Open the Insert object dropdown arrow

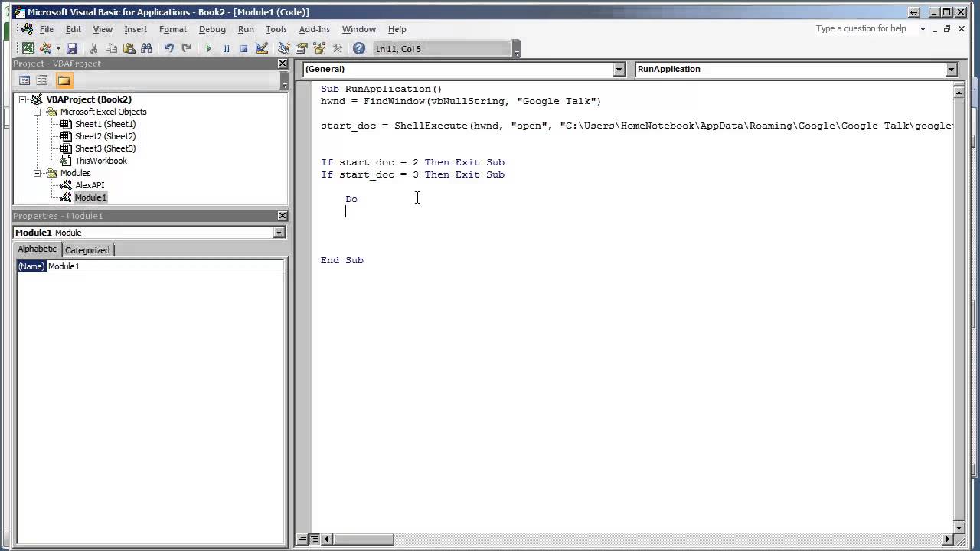(x=58, y=48)
